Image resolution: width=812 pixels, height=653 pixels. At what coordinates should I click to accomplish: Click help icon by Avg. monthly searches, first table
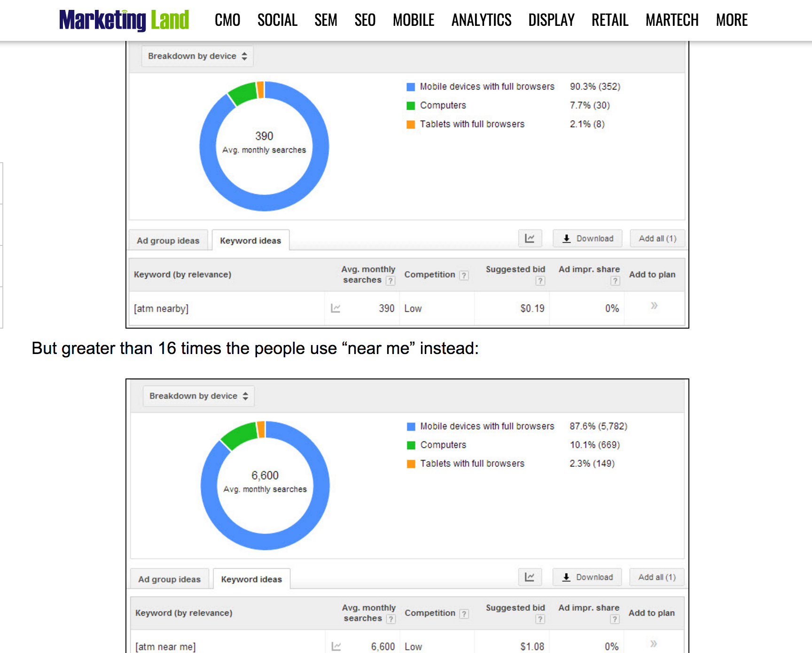tap(390, 281)
